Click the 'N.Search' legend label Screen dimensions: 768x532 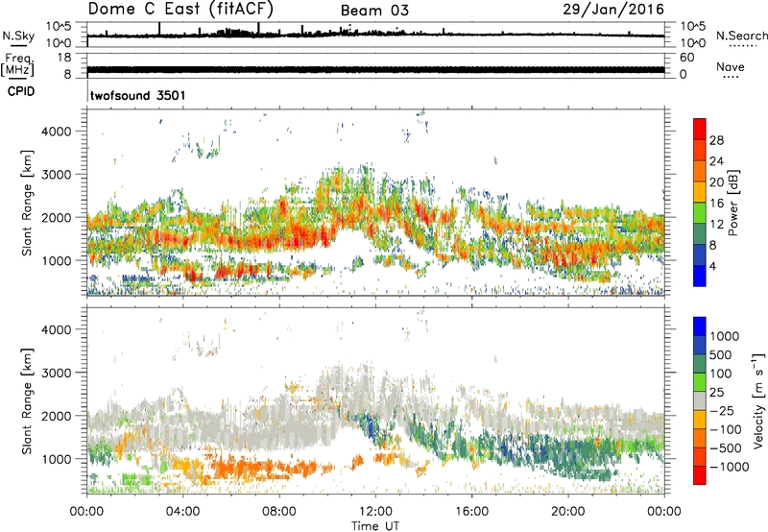point(741,36)
